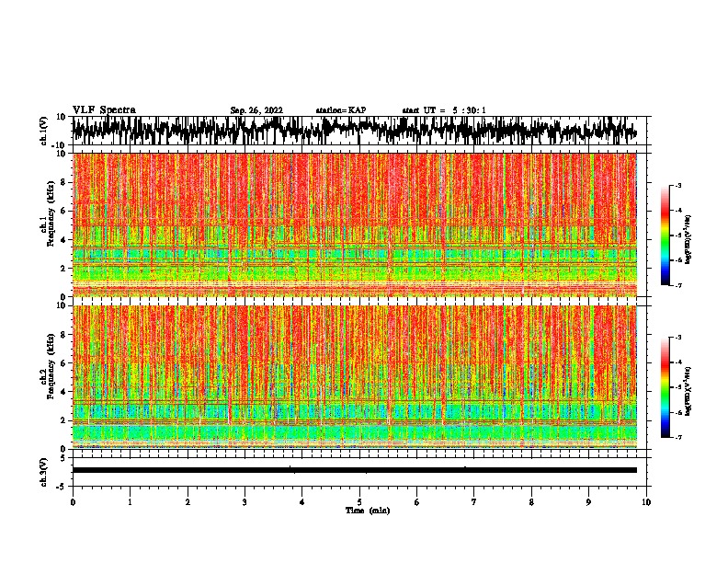728x563 pixels.
Task: Click time axis tick label "8"
Action: (531, 502)
